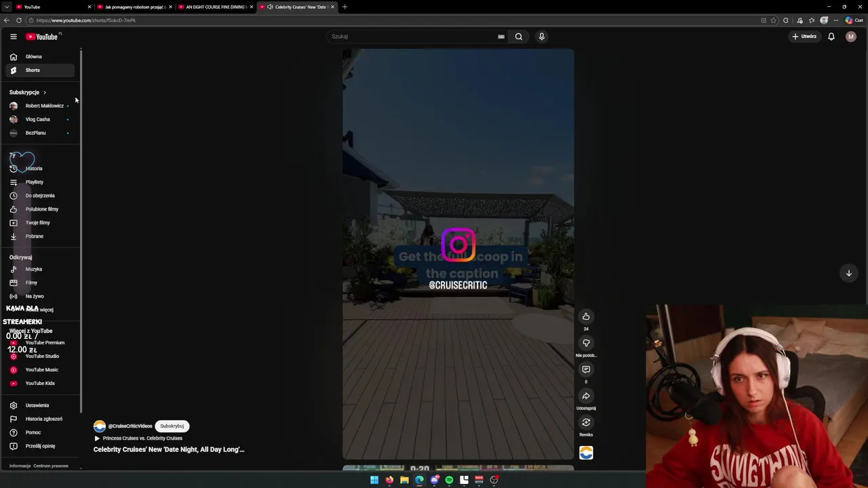Screen dimensions: 868x488
Task: Open File Explorer from taskbar
Action: tap(404, 480)
